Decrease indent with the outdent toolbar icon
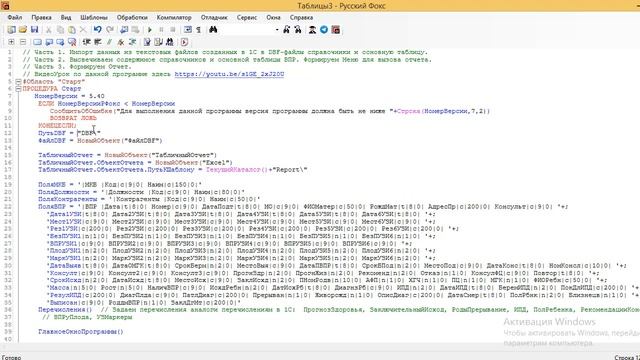640x360 pixels. pyautogui.click(x=98, y=42)
